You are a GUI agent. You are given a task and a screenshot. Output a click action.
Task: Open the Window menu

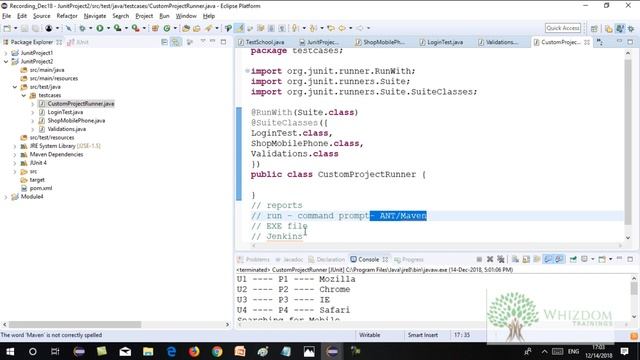[186, 16]
